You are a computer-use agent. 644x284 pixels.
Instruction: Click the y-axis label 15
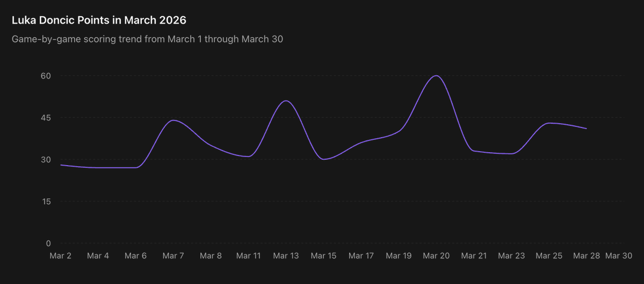point(45,201)
